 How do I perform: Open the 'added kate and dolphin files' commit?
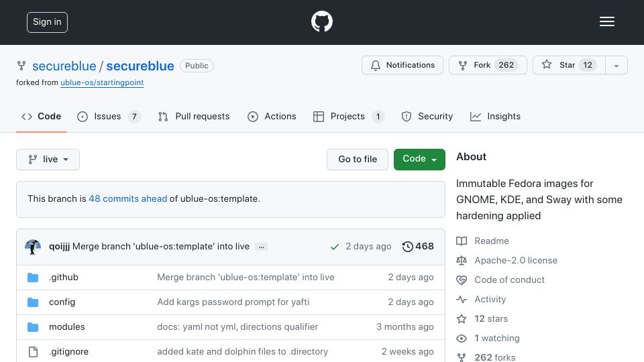pos(242,352)
